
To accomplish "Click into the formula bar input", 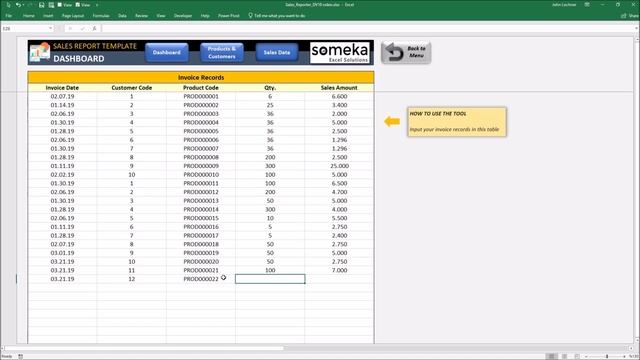I will pos(367,29).
